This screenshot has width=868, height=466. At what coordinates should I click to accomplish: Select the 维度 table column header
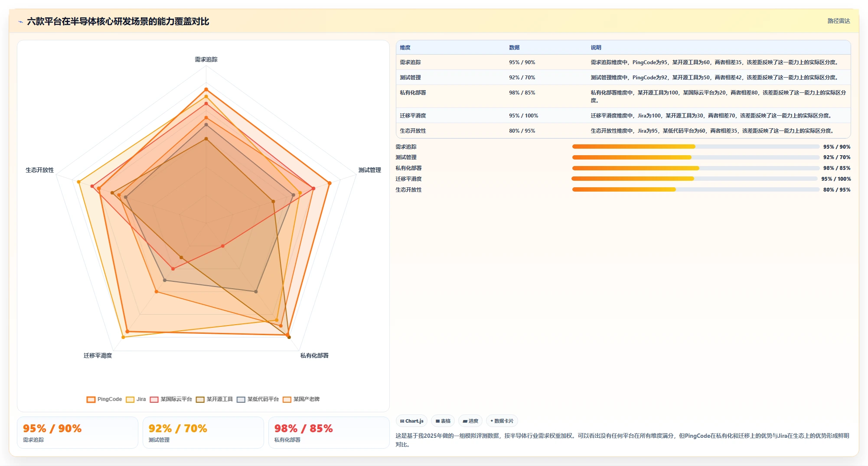405,48
